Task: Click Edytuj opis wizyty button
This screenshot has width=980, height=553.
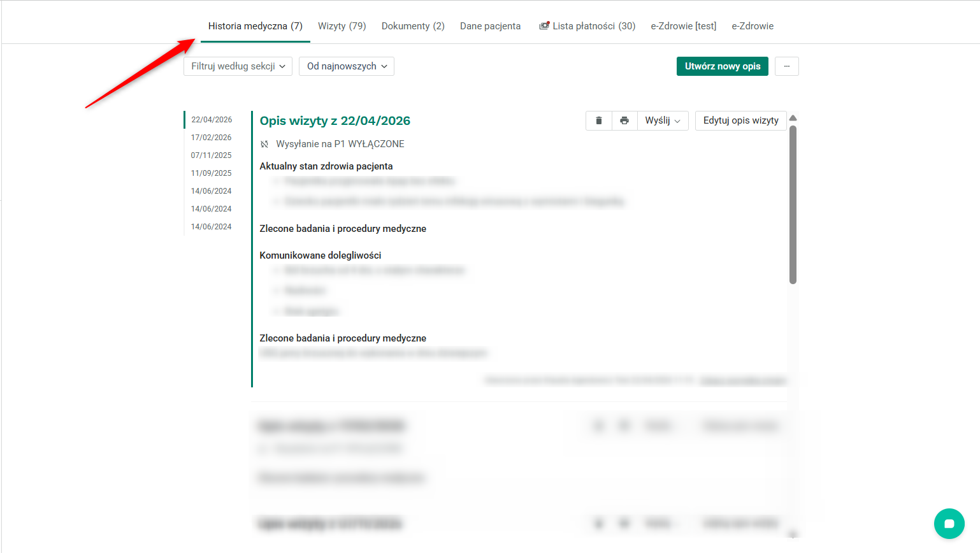Action: (741, 120)
